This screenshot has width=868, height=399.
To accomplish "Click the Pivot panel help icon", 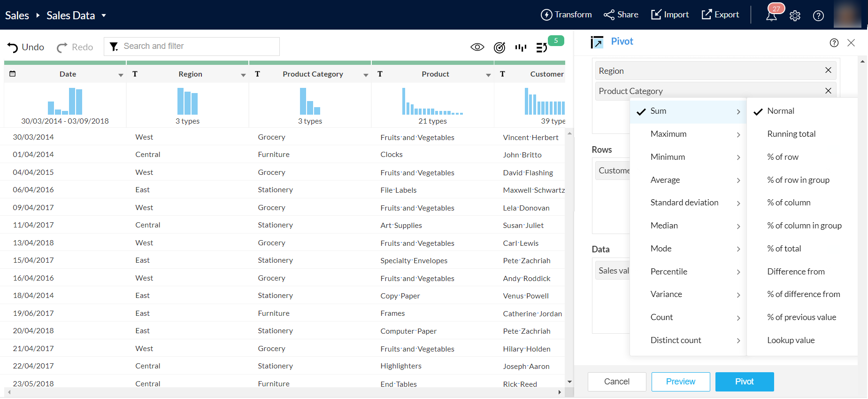I will (x=834, y=43).
